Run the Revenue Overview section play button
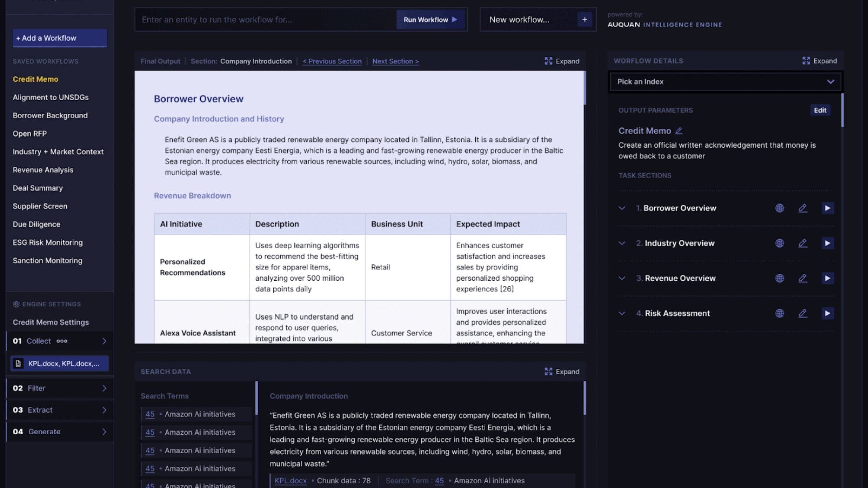This screenshot has height=488, width=868. (827, 278)
